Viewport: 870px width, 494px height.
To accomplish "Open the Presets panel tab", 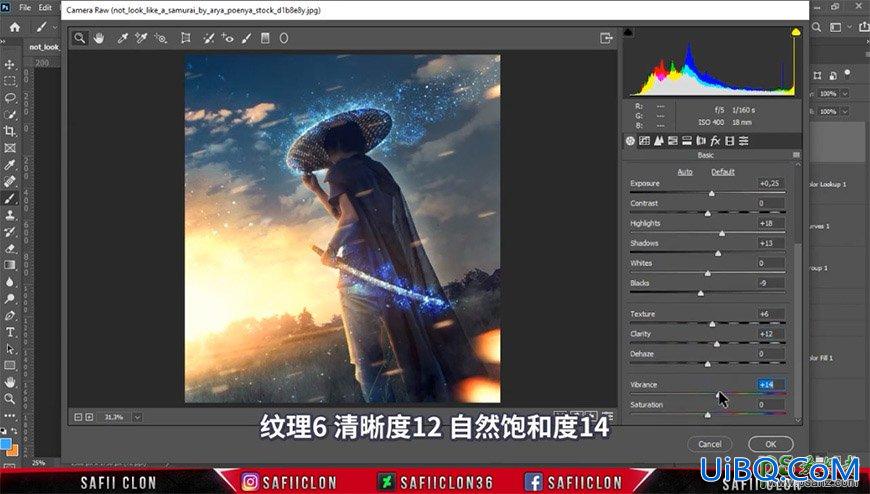I will 744,141.
